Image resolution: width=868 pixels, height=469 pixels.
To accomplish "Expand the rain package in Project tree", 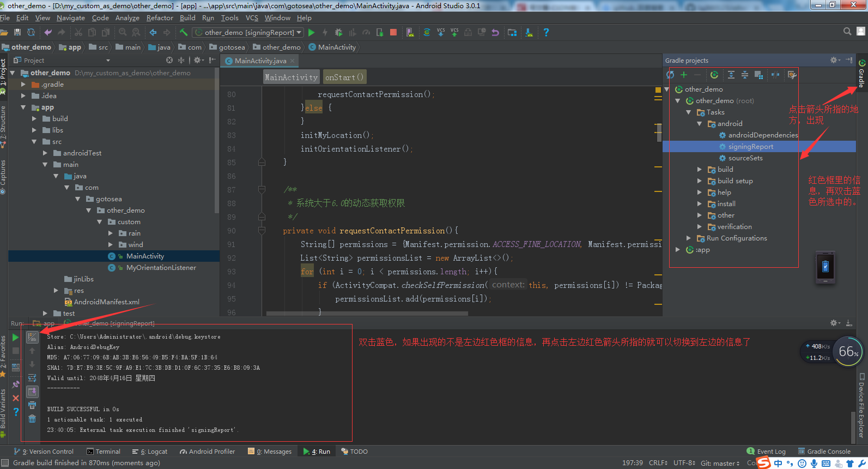I will click(111, 233).
